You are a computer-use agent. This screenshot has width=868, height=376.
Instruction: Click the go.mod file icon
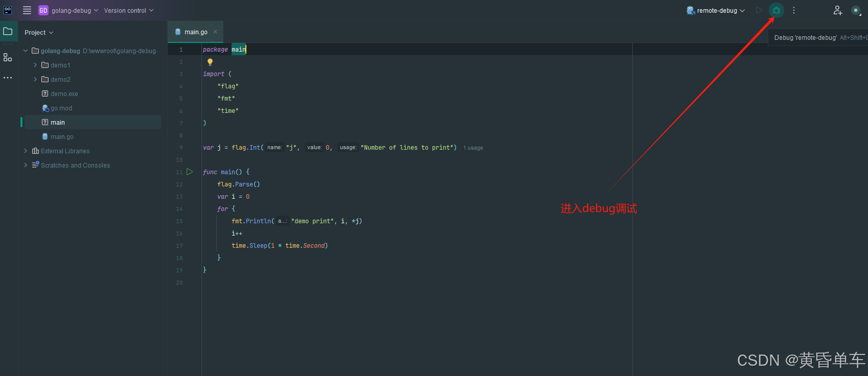pyautogui.click(x=45, y=108)
